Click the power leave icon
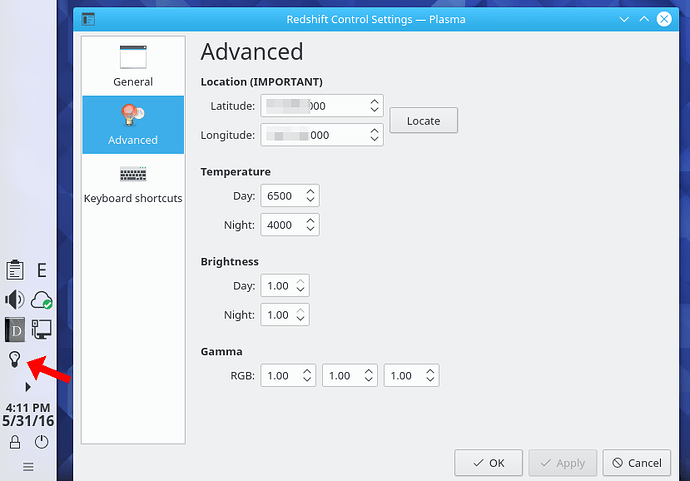The image size is (690, 481). [x=42, y=442]
